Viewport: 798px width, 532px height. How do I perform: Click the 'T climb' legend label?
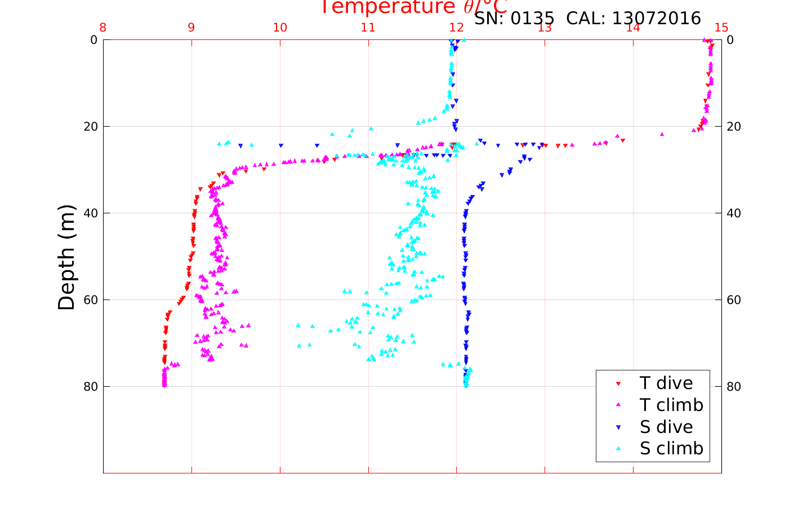(671, 405)
